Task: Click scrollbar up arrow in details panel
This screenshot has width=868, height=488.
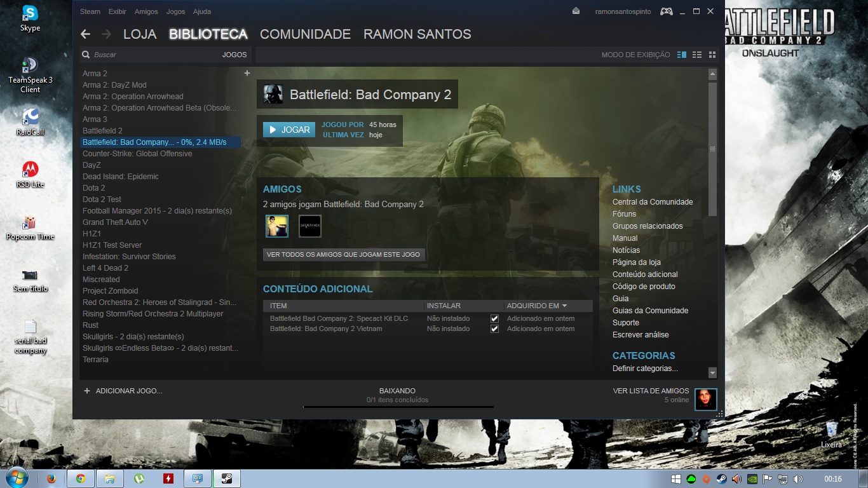Action: point(712,74)
